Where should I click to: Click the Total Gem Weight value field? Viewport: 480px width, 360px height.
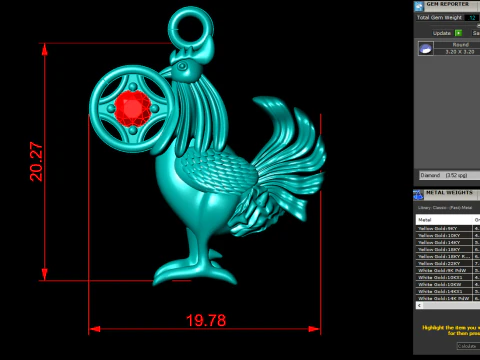point(472,18)
